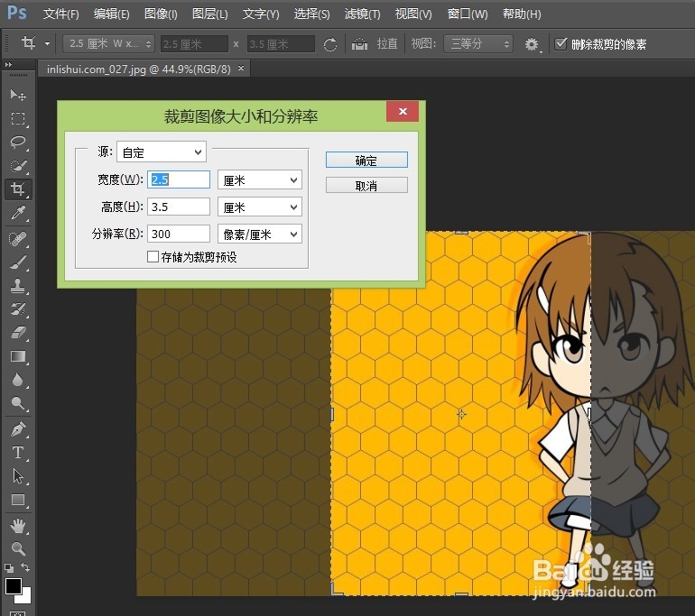
Task: Open the overlay view 三等分 dropdown
Action: coord(478,44)
